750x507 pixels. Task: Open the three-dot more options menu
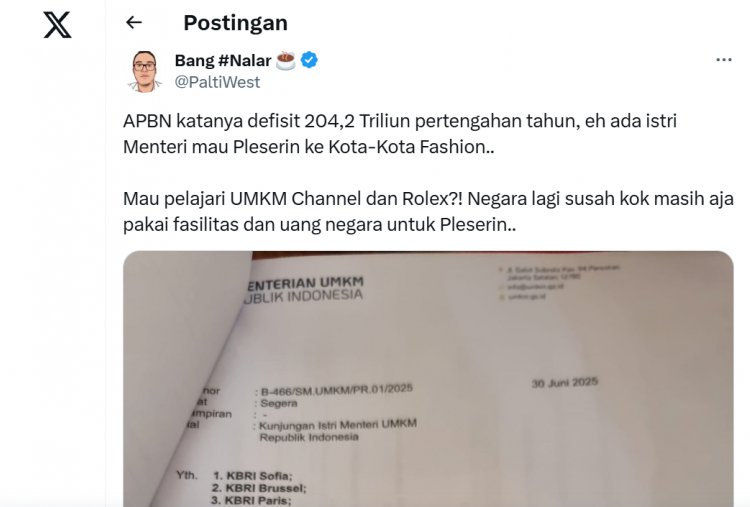click(724, 60)
